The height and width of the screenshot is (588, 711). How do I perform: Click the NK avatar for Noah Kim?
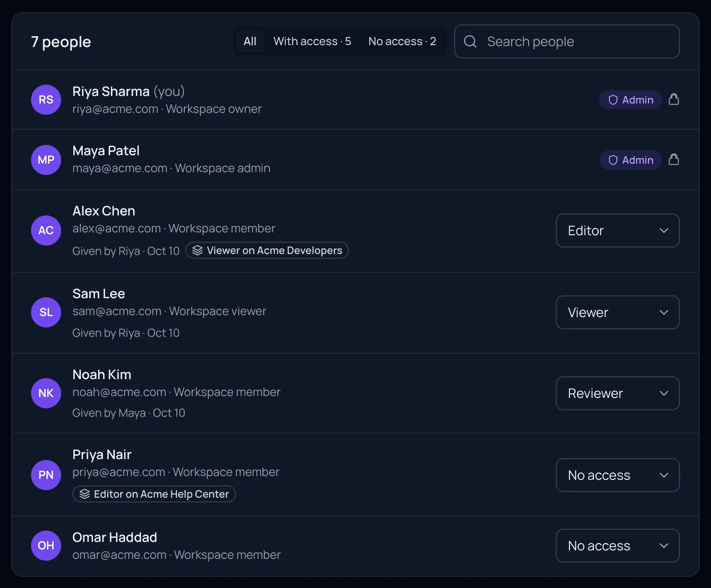click(46, 393)
